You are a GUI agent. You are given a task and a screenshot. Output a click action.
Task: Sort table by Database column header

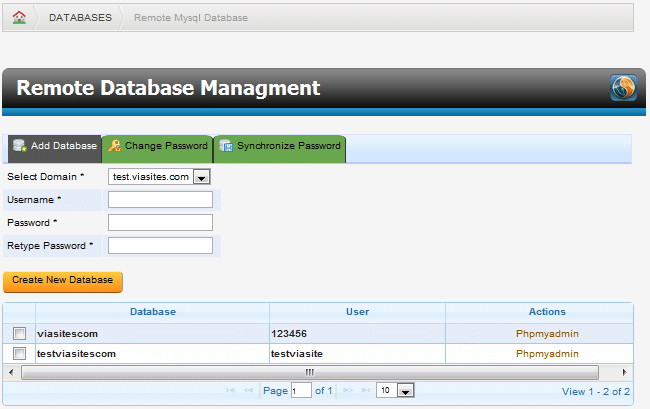pyautogui.click(x=152, y=312)
